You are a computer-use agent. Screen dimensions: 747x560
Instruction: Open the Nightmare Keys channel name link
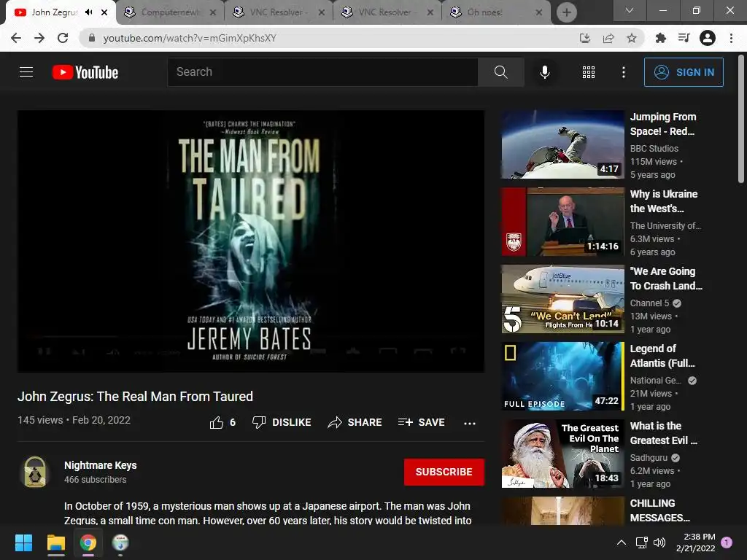pyautogui.click(x=101, y=465)
